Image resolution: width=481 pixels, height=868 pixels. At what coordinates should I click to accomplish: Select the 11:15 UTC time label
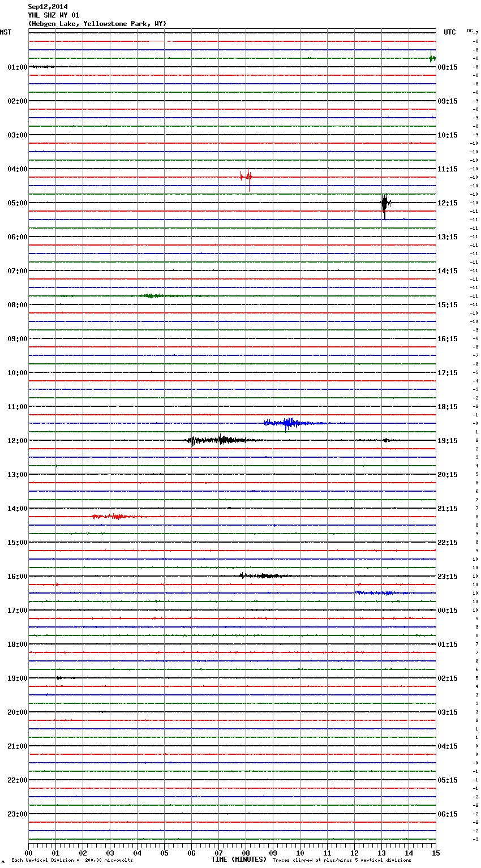[x=448, y=169]
